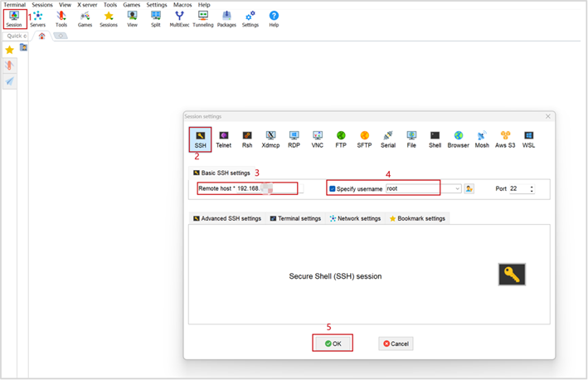This screenshot has height=380, width=588.
Task: Toggle the Specify username checkbox
Action: pos(333,189)
